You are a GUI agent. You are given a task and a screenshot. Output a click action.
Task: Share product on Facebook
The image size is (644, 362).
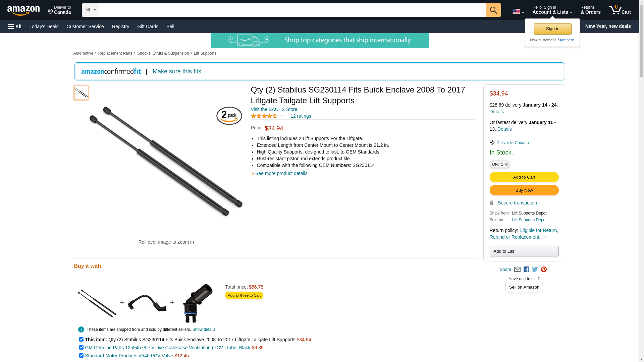(x=526, y=269)
